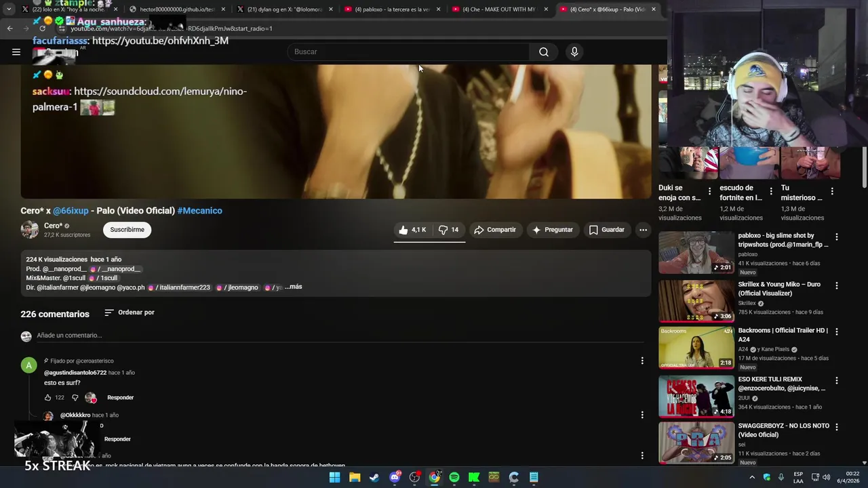
Task: Activate voice search microphone icon
Action: (x=574, y=52)
